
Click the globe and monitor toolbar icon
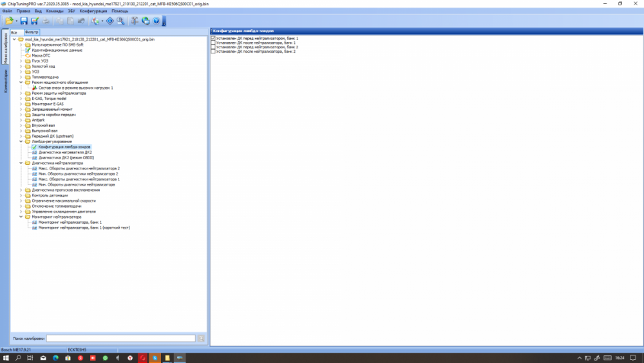(146, 21)
